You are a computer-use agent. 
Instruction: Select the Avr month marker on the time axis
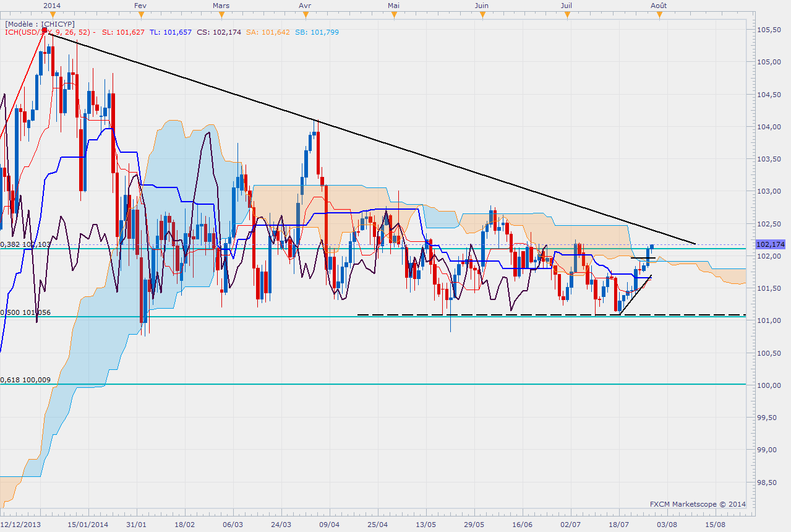click(x=304, y=6)
